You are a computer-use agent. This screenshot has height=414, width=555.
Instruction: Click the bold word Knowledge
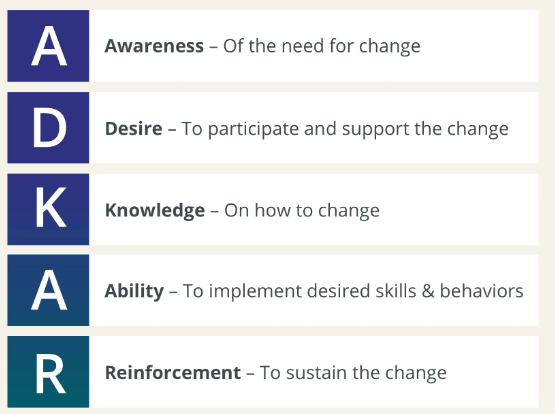155,211
